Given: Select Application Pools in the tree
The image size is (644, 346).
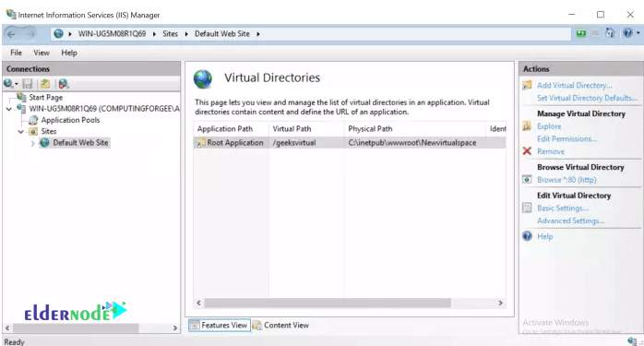Looking at the screenshot, I should [70, 120].
